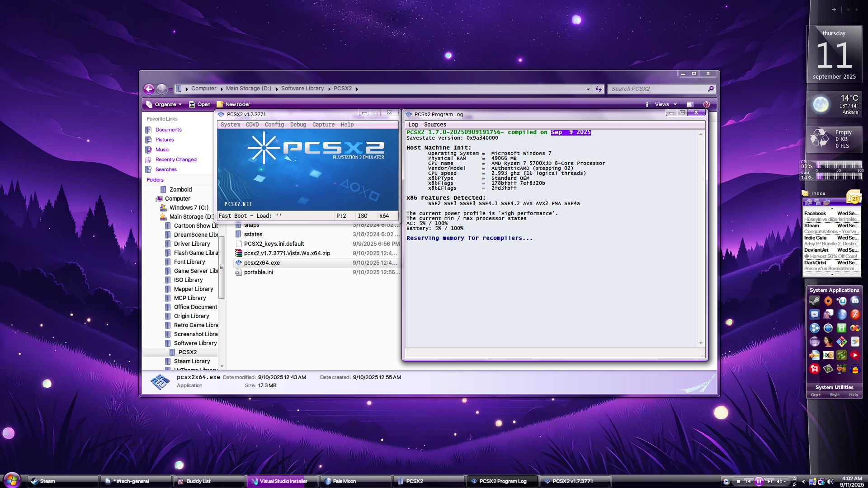Click the Windows Start orb

(x=12, y=480)
